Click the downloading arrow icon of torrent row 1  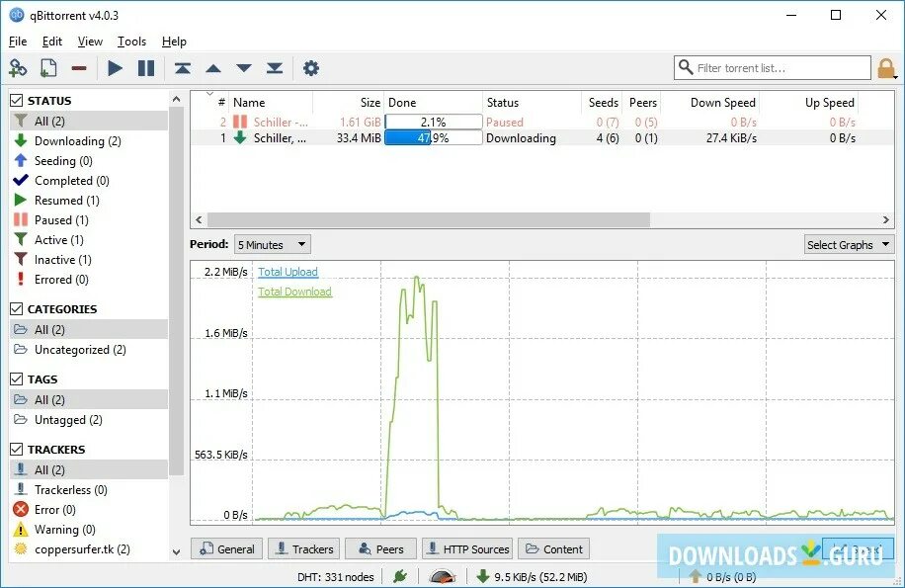pyautogui.click(x=239, y=137)
